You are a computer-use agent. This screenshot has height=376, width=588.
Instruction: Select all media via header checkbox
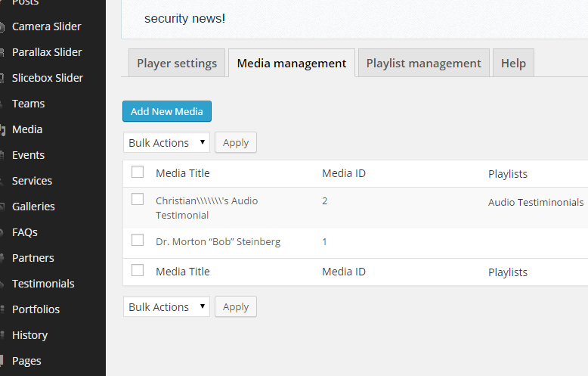click(138, 172)
